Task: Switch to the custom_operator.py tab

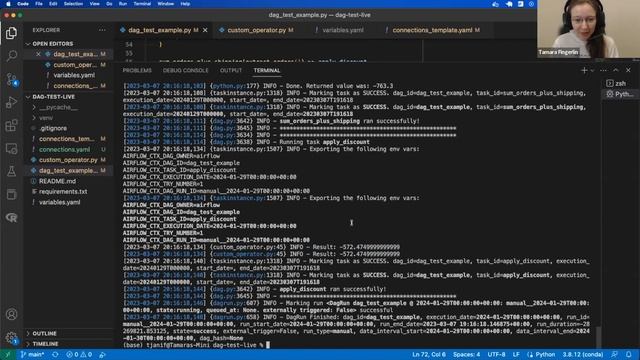Action: coord(256,30)
